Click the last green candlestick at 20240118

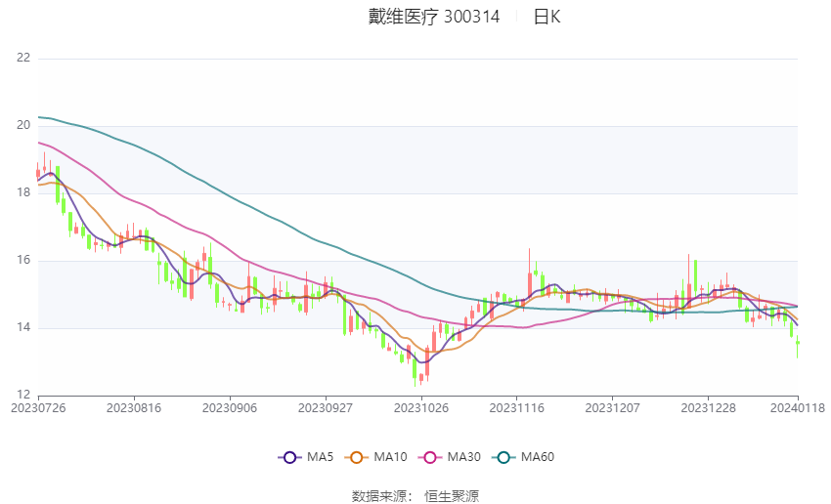[x=798, y=345]
